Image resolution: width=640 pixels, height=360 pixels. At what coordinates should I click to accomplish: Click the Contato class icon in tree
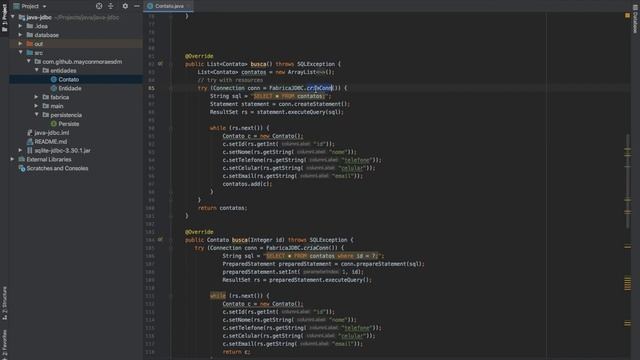click(x=53, y=80)
